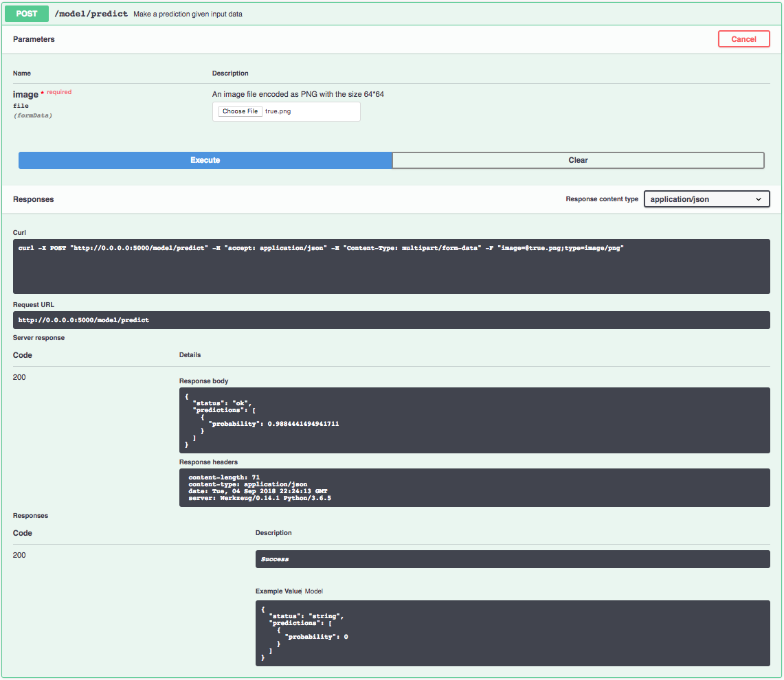Open the Response content type dropdown
The image size is (784, 680).
coord(706,199)
